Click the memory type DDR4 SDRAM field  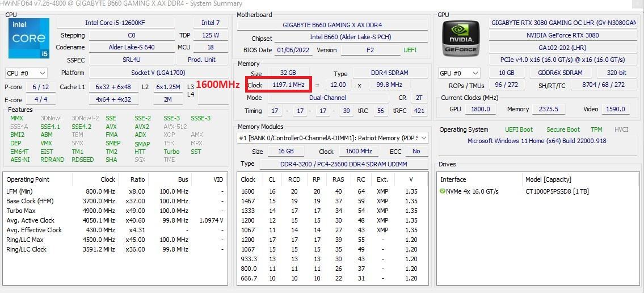(390, 73)
